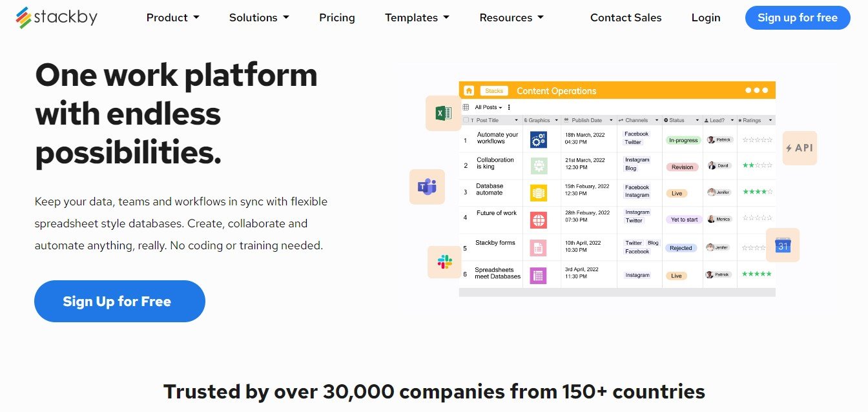Open the Product dropdown menu
Viewport: 868px width, 412px height.
click(172, 17)
